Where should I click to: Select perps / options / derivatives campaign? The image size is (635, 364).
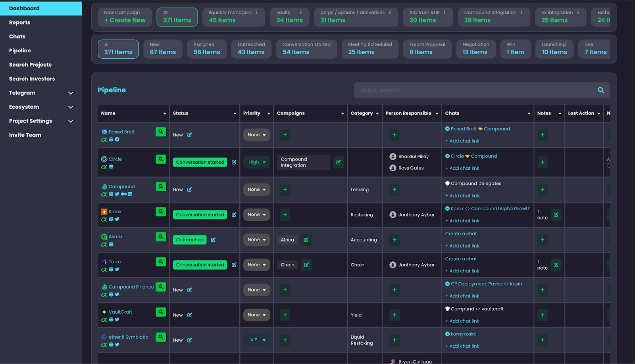(x=356, y=17)
